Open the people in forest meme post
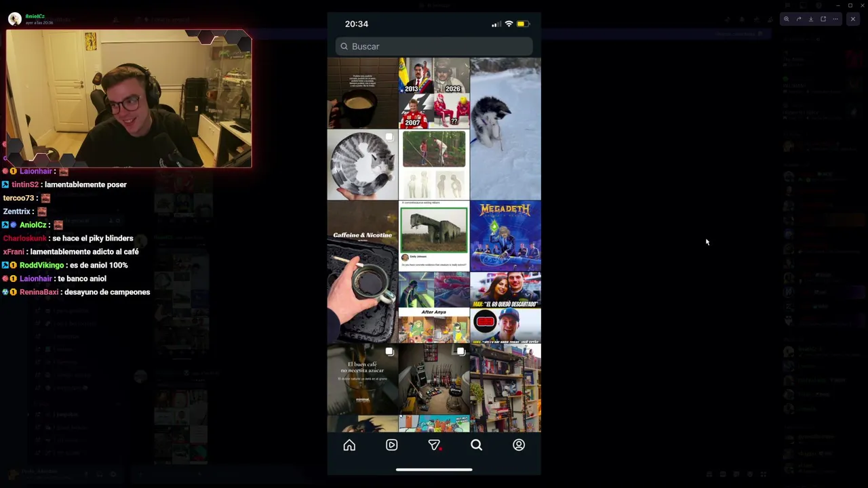 point(434,165)
